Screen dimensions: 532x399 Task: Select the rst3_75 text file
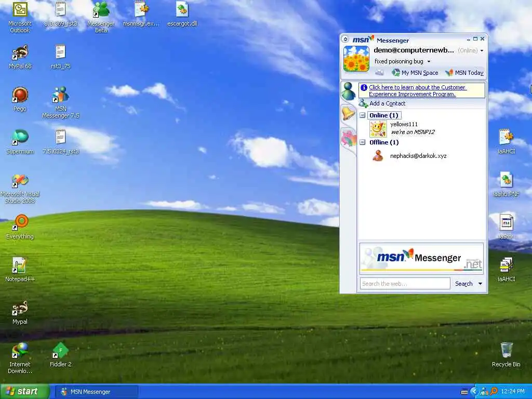60,57
